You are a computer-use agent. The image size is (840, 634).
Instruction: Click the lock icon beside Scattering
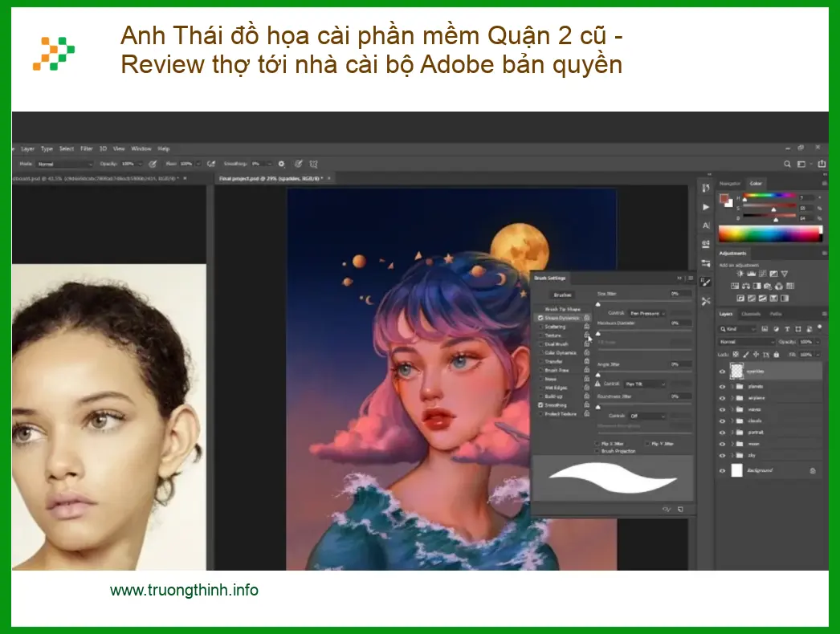pyautogui.click(x=586, y=327)
